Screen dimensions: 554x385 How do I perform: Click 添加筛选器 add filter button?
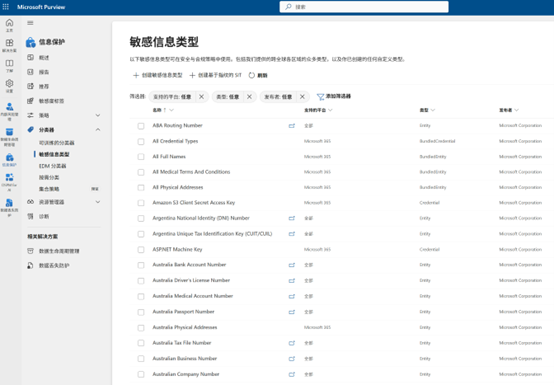pos(334,96)
